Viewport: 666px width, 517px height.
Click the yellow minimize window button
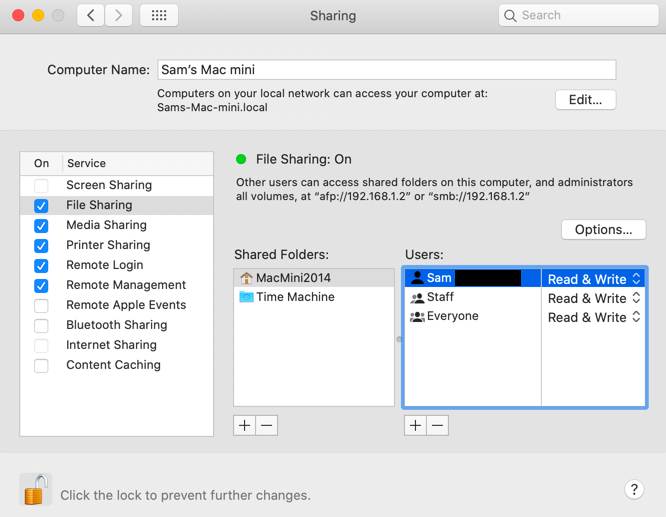pyautogui.click(x=38, y=16)
